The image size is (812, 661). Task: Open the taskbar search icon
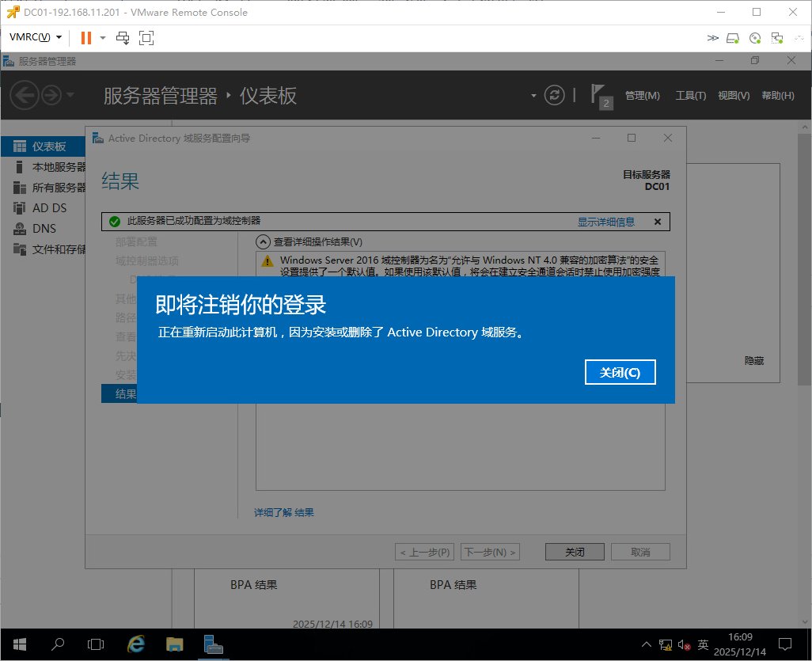58,644
